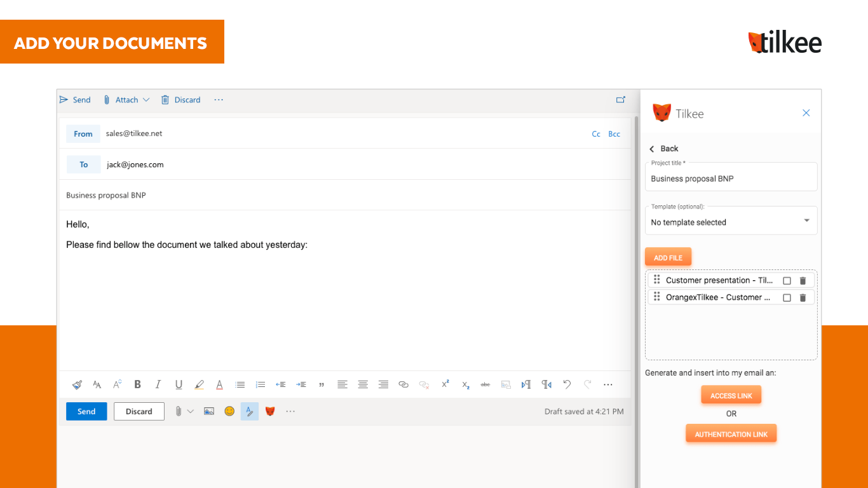Image resolution: width=868 pixels, height=488 pixels.
Task: Grab the OrangexTilkee drag handle
Action: (x=657, y=297)
